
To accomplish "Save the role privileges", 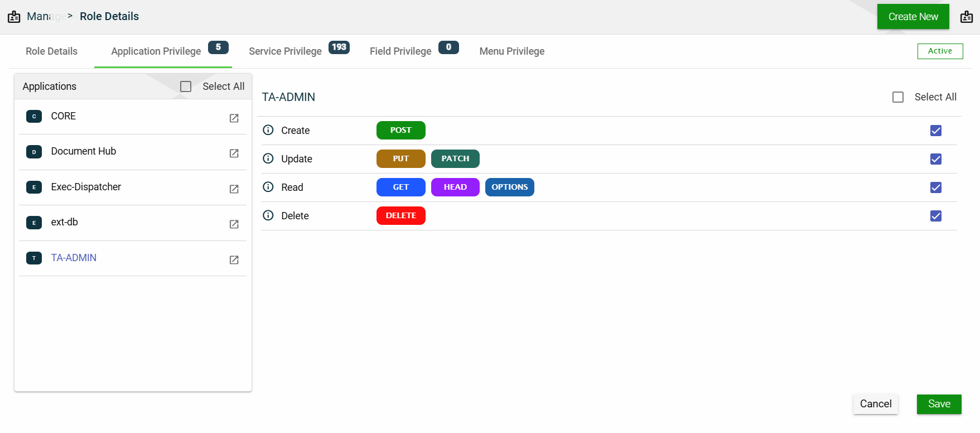I will point(939,404).
